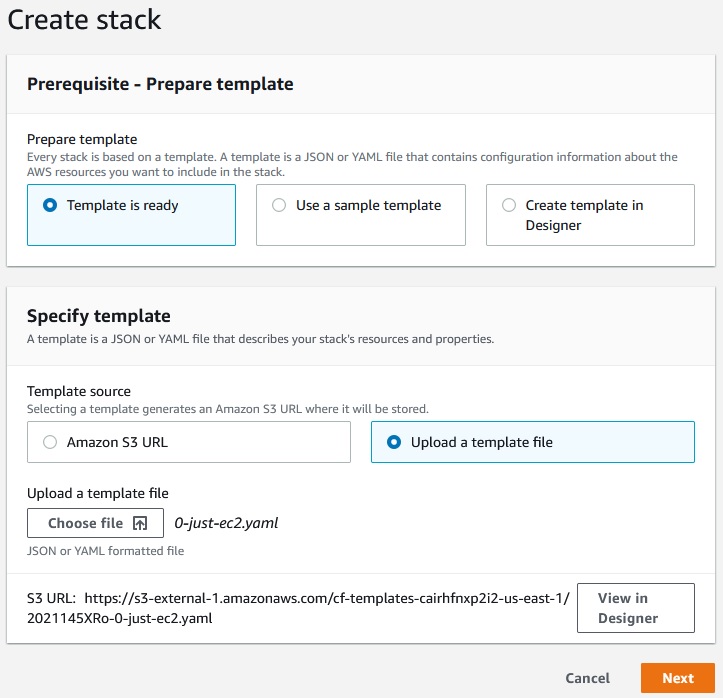
Task: Choose the 'Use a sample template' option
Action: [361, 215]
